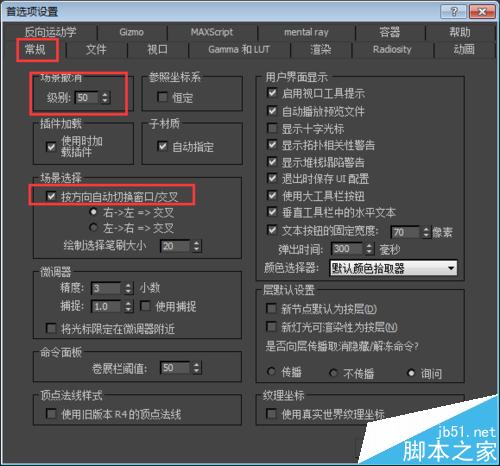The width and height of the screenshot is (500, 466).
Task: Click the 精度 input field
Action: pos(106,288)
